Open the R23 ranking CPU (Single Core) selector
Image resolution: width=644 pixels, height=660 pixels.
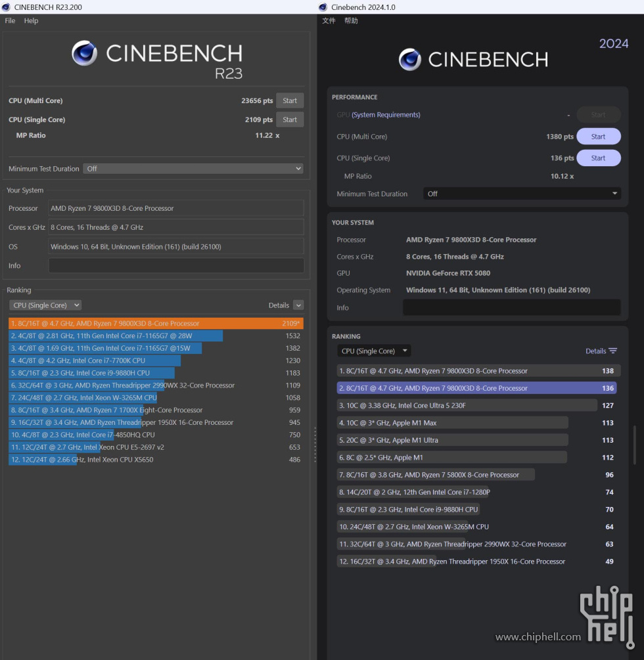45,305
